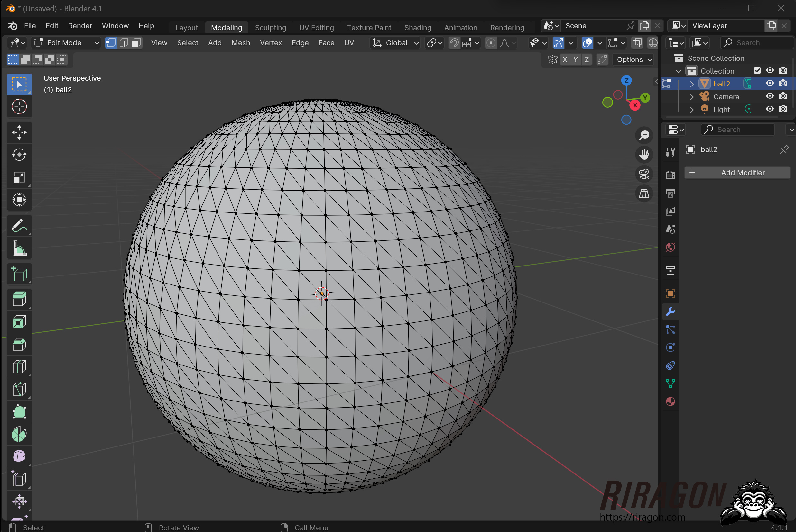796x532 pixels.
Task: Open the Mesh menu
Action: (x=240, y=43)
